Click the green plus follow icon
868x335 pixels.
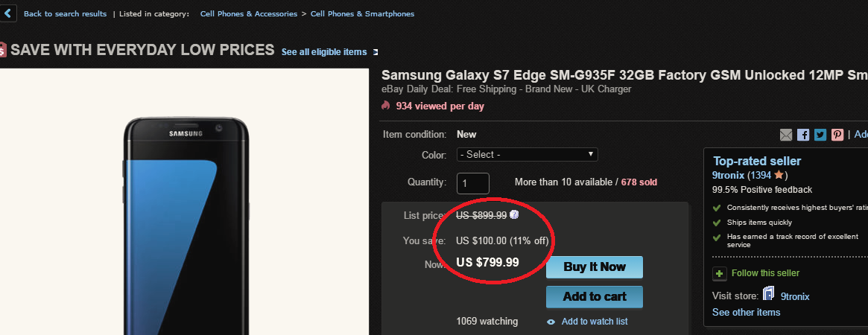pos(720,273)
